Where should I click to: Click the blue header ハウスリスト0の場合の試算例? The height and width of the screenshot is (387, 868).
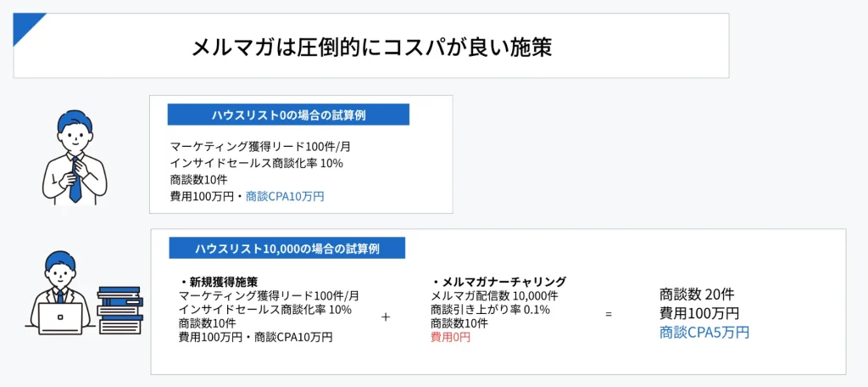coord(288,115)
